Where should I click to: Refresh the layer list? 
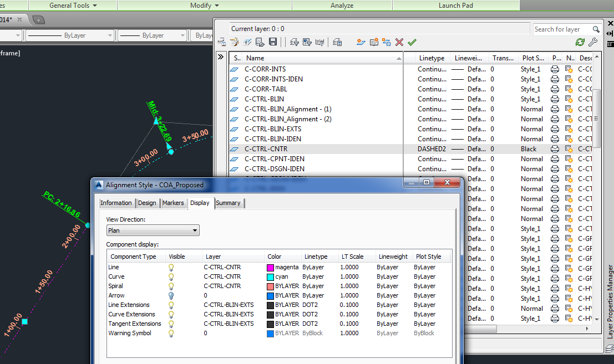pos(581,42)
